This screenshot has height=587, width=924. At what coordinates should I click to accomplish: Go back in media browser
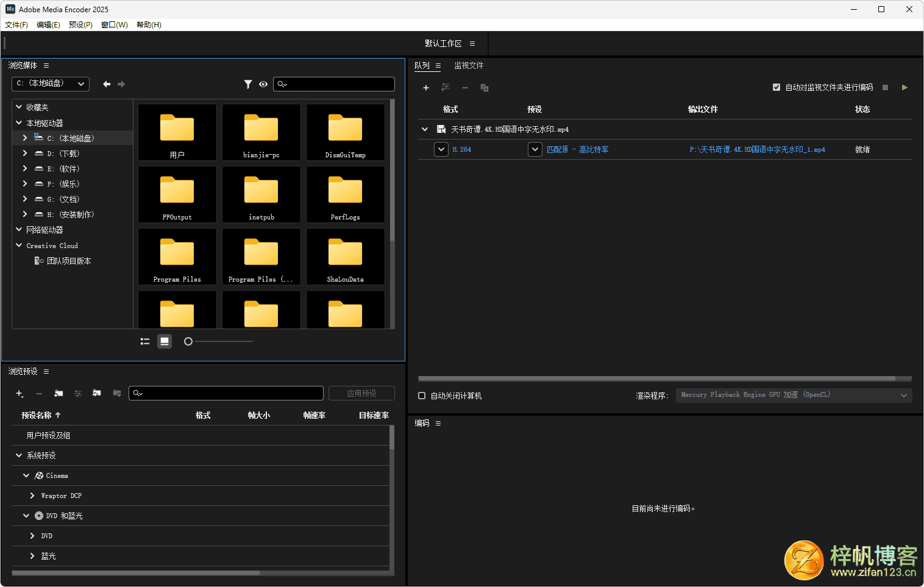pyautogui.click(x=107, y=84)
